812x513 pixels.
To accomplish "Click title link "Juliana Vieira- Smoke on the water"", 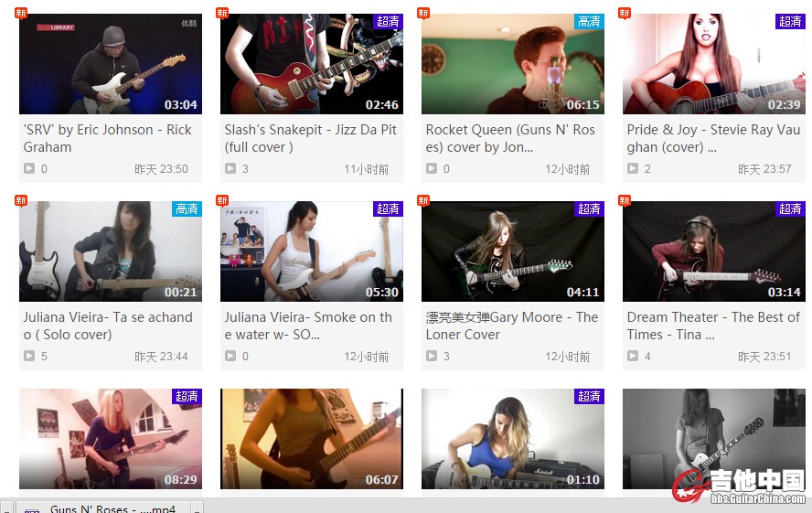I will (x=308, y=326).
